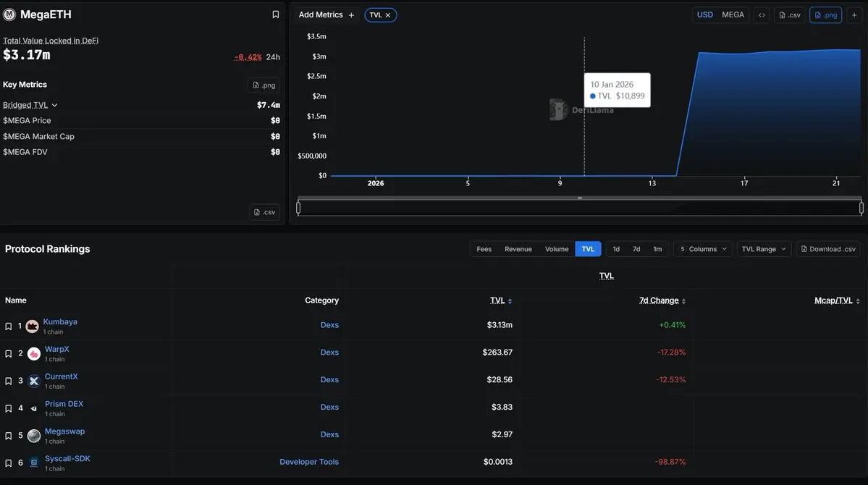Choose the 1m period option
The image size is (868, 485).
pos(657,249)
